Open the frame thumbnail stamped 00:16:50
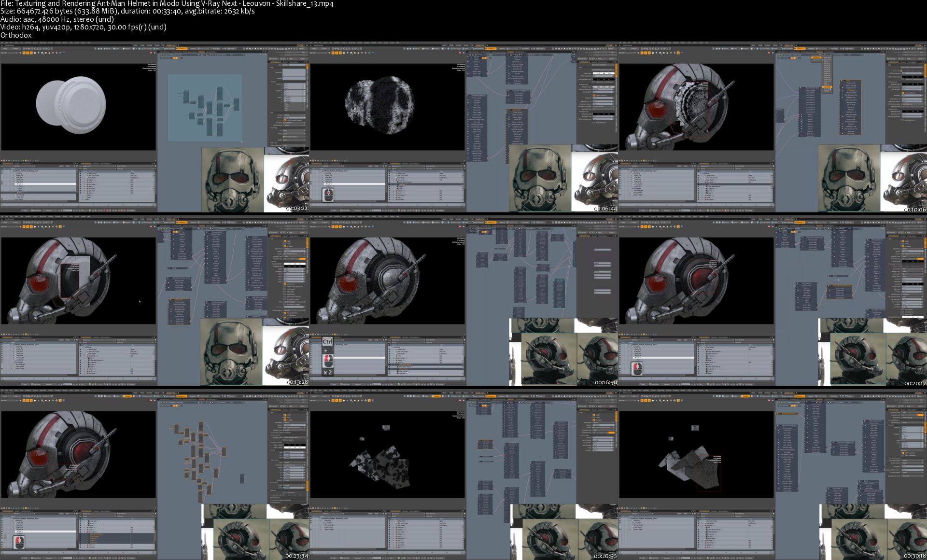Image resolution: width=927 pixels, height=560 pixels. 463,301
